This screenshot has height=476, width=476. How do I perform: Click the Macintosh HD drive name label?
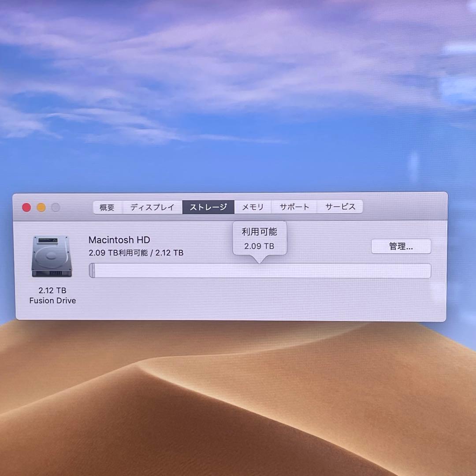119,240
